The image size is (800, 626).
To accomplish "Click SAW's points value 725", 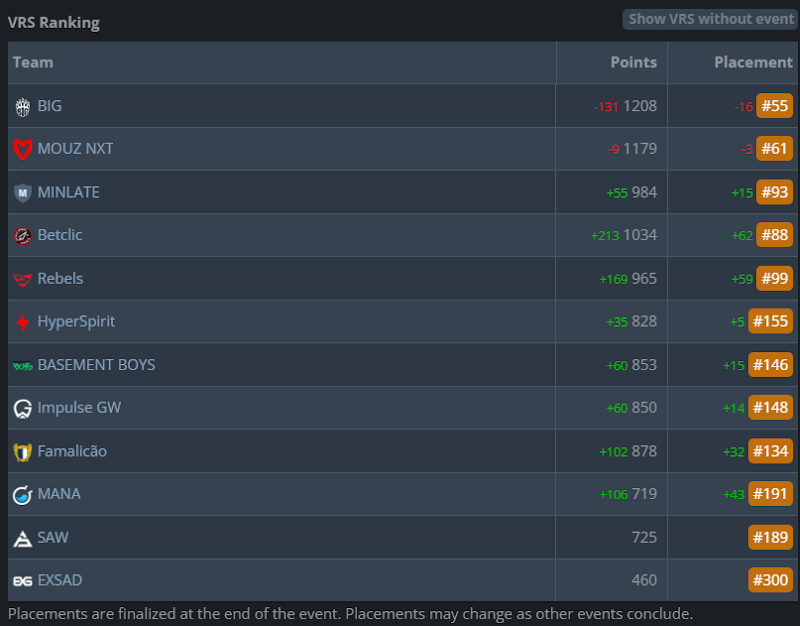I will click(644, 537).
